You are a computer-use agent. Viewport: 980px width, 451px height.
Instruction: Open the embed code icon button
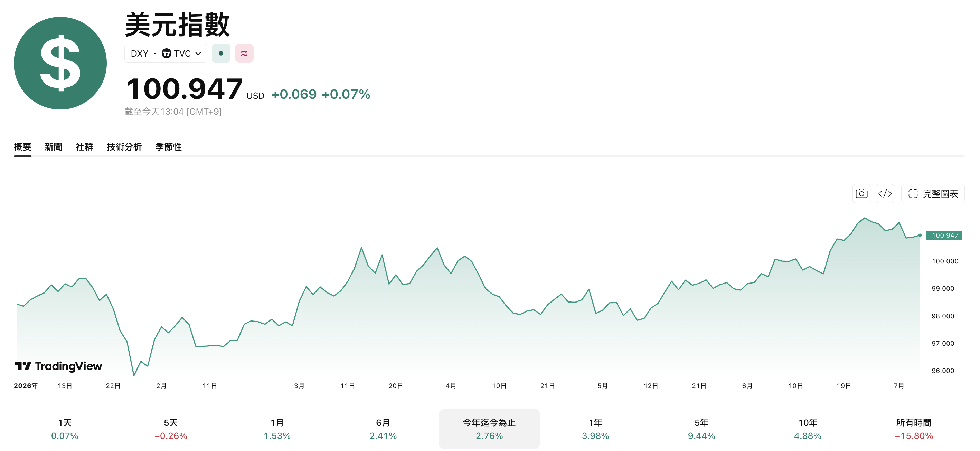coord(885,194)
